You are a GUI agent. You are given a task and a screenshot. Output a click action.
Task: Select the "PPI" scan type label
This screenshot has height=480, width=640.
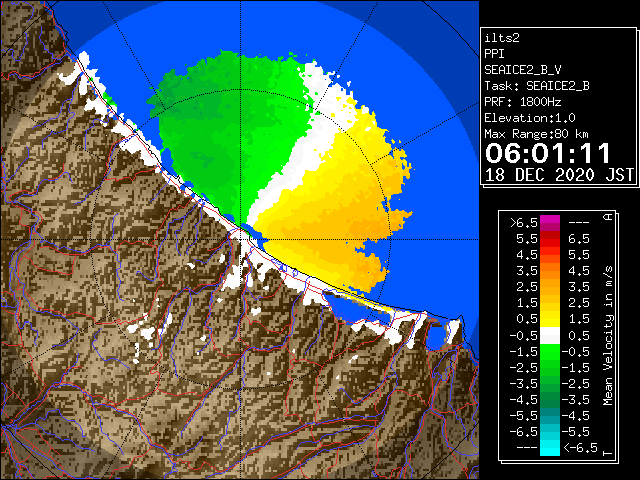[x=494, y=54]
